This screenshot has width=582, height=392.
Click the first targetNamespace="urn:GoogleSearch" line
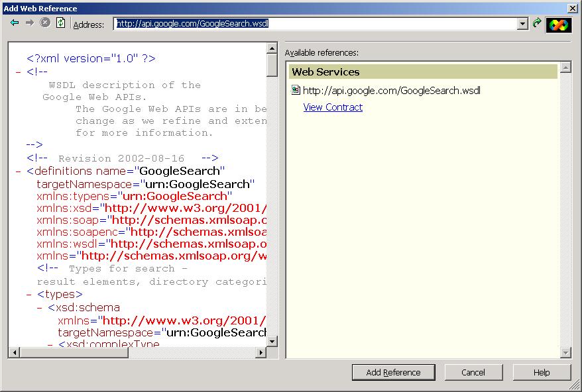pyautogui.click(x=146, y=184)
